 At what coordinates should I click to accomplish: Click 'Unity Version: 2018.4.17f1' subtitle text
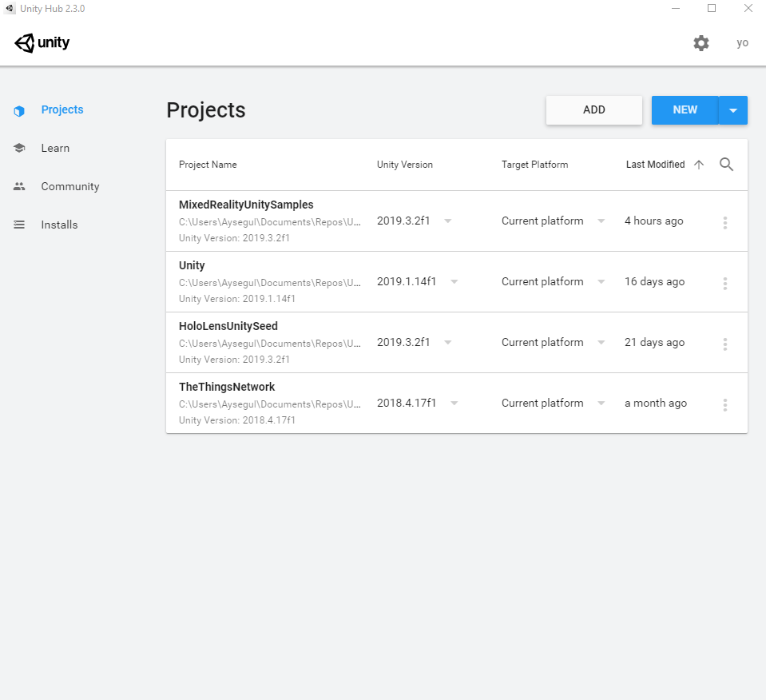(x=237, y=420)
